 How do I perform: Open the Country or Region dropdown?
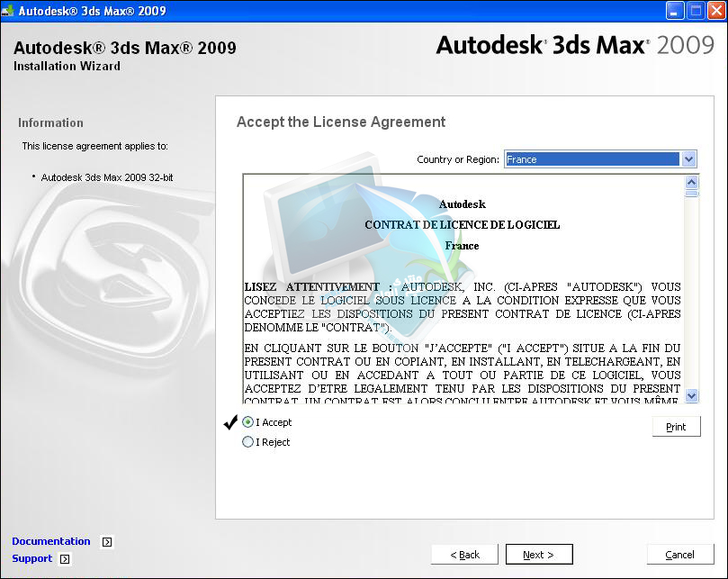[688, 159]
